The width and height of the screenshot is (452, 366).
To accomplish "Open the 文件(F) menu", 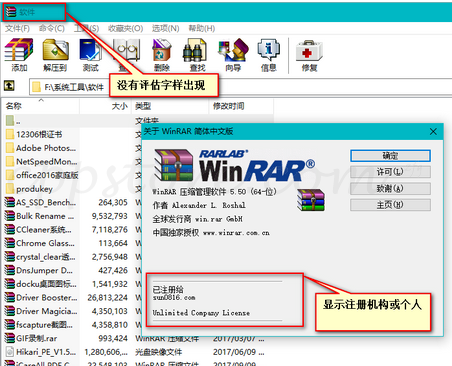I will coord(17,28).
